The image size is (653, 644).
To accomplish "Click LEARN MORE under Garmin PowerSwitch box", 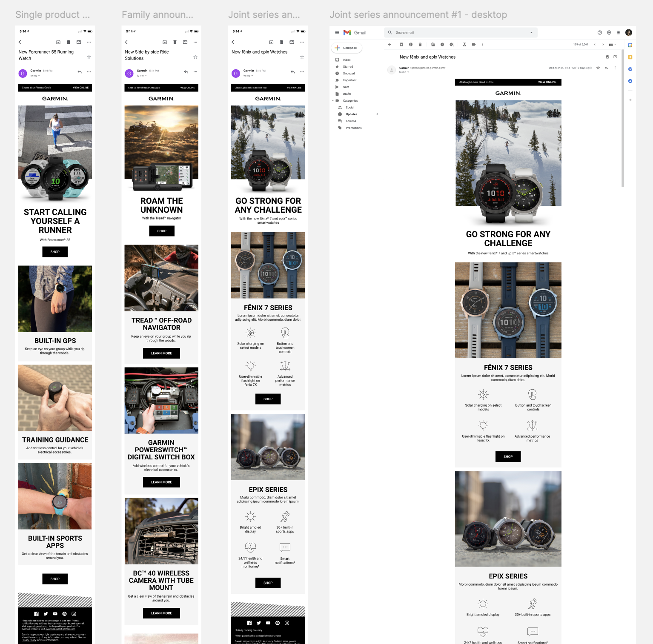I will [161, 482].
